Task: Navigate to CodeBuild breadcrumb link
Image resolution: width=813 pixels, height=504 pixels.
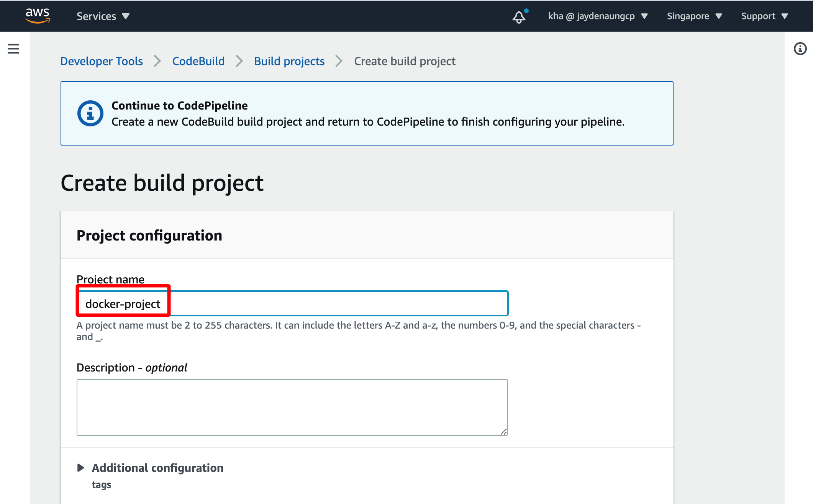Action: point(198,61)
